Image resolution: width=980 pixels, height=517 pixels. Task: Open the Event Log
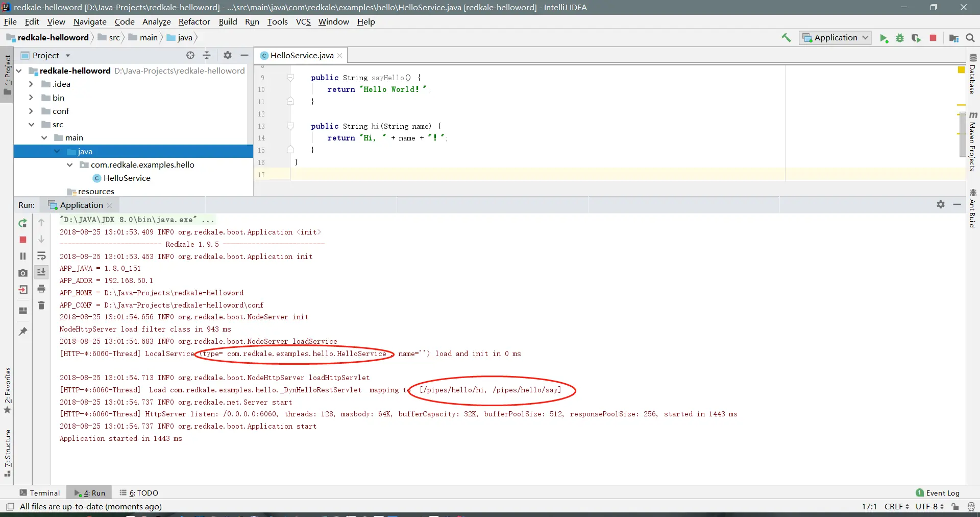coord(938,493)
